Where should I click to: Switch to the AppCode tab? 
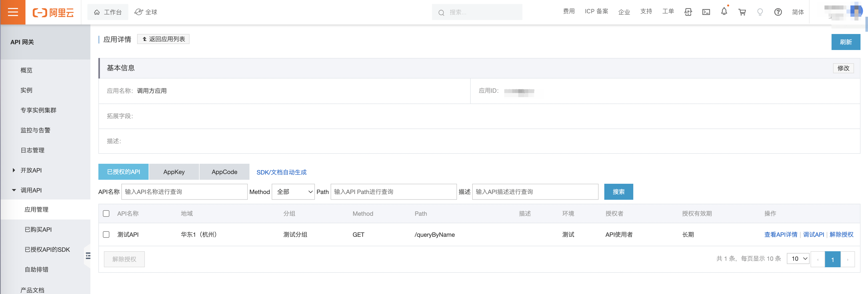[x=224, y=172]
